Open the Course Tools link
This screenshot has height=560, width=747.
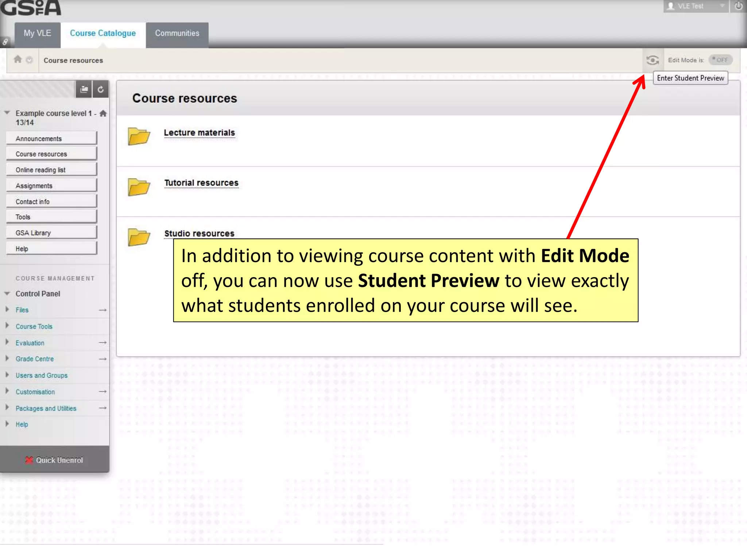[34, 326]
